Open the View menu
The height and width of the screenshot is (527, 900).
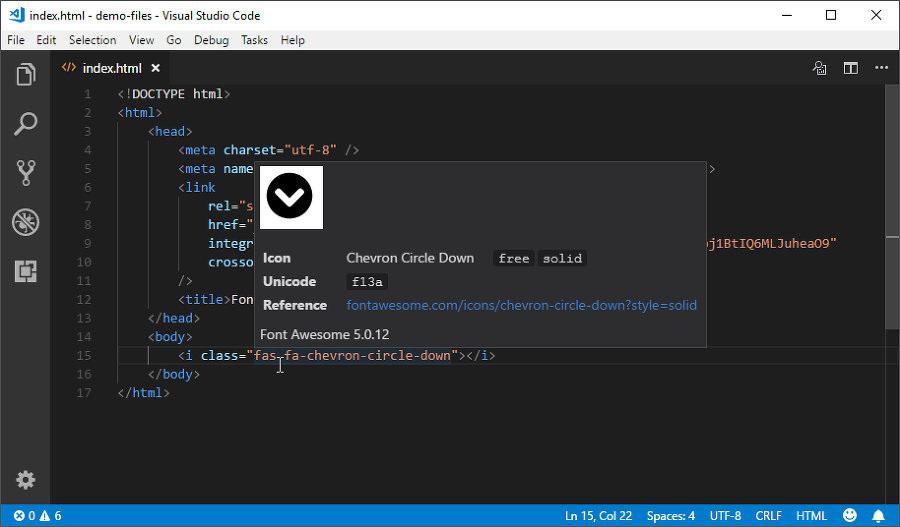coord(141,40)
